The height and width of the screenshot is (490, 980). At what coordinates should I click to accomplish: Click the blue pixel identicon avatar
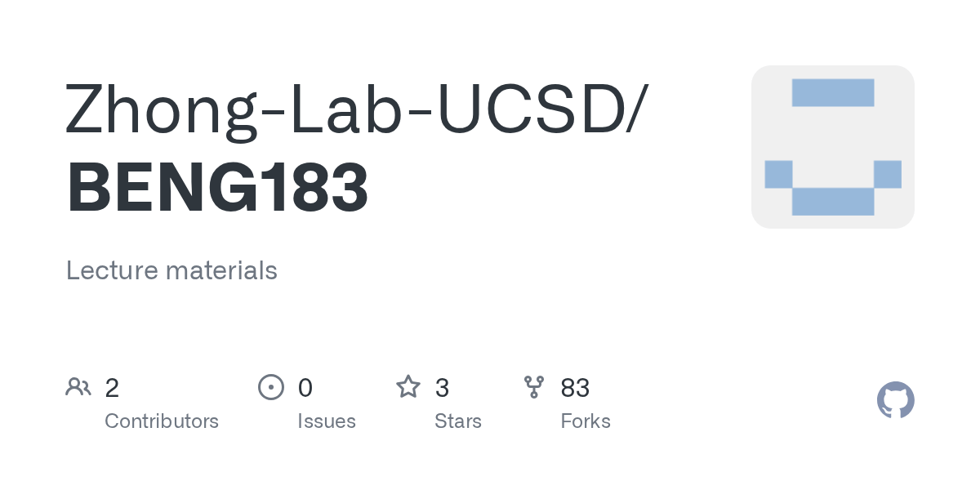(833, 147)
